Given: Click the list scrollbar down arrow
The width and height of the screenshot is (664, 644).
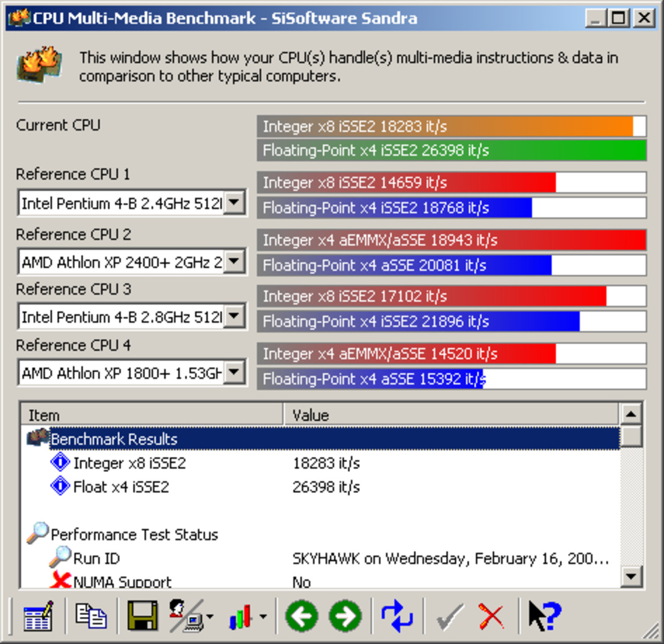Looking at the screenshot, I should point(631,576).
